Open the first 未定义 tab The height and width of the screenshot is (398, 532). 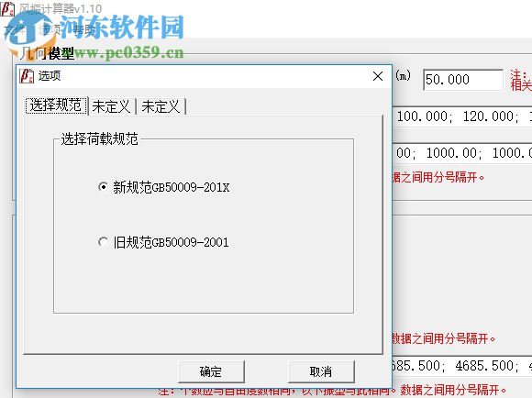point(112,106)
